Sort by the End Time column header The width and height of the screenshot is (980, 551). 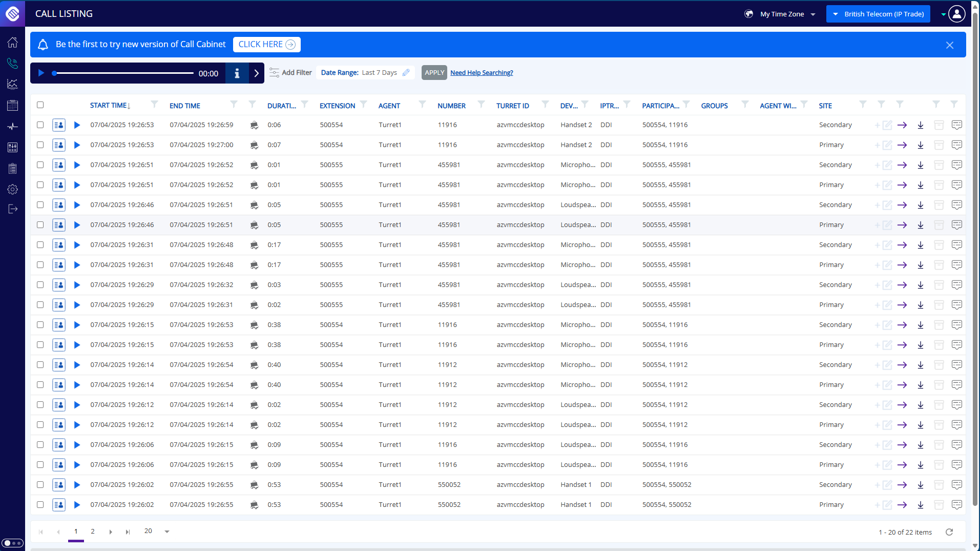(x=185, y=106)
